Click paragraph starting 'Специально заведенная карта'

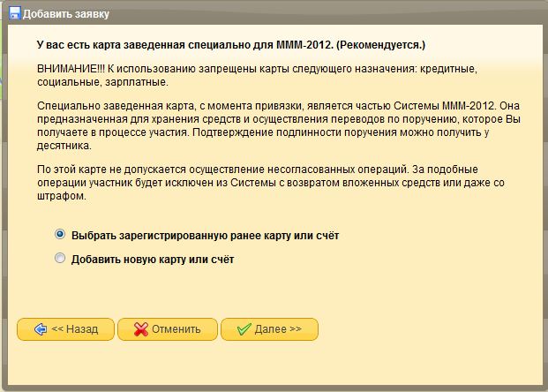click(279, 125)
